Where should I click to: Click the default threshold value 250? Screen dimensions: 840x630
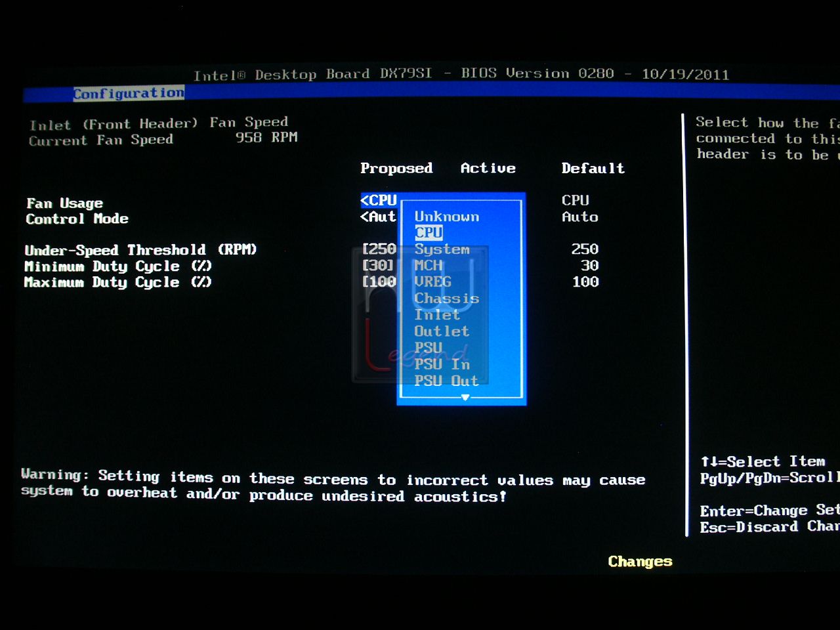coord(585,249)
